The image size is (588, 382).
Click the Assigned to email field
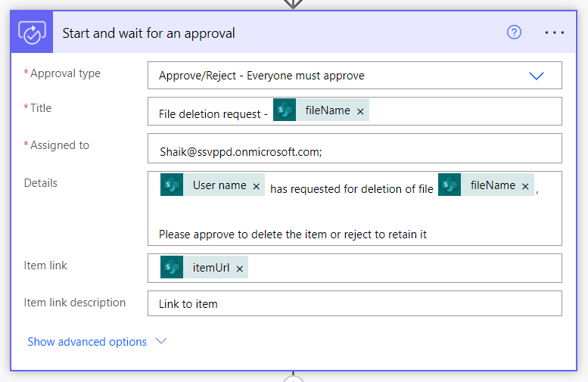355,148
